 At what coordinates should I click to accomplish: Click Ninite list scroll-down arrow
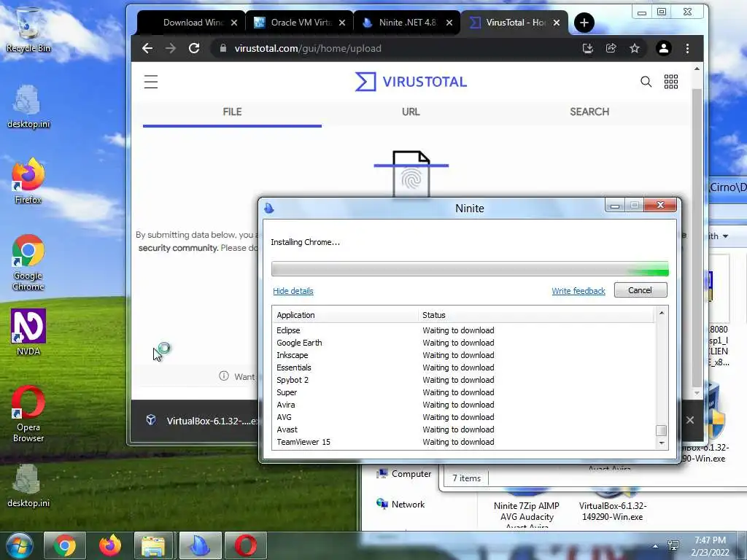pyautogui.click(x=661, y=443)
